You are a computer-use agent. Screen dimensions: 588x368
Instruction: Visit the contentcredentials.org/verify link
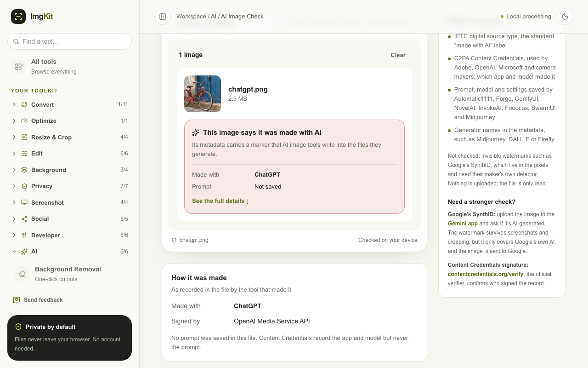pyautogui.click(x=486, y=274)
